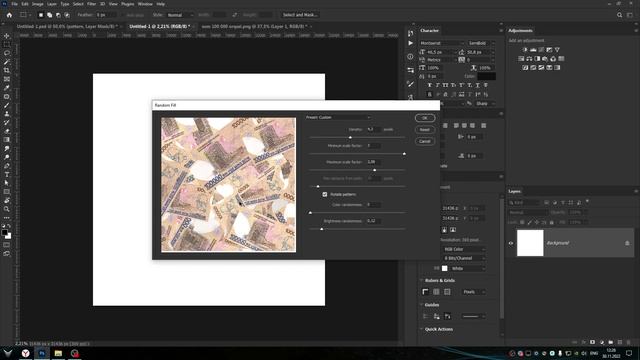Click the Density slider handle
This screenshot has height=360, width=640.
350,138
